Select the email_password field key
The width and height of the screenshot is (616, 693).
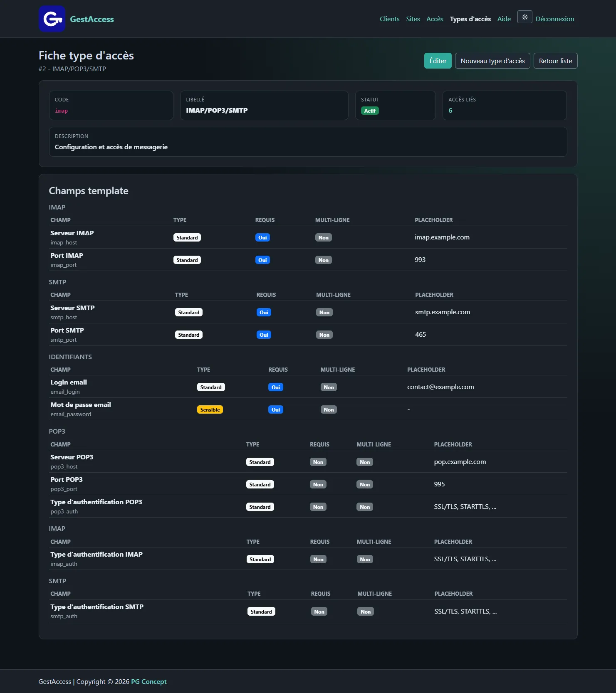71,414
